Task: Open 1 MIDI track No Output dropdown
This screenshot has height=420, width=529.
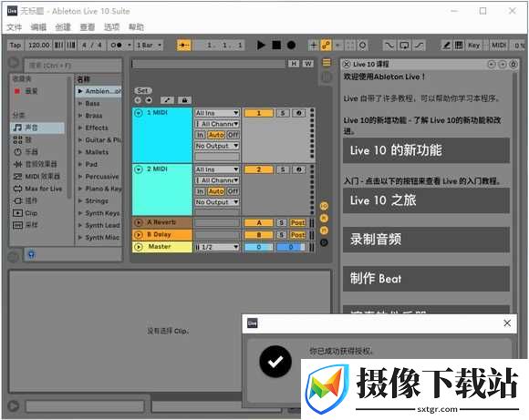Action: click(x=217, y=146)
